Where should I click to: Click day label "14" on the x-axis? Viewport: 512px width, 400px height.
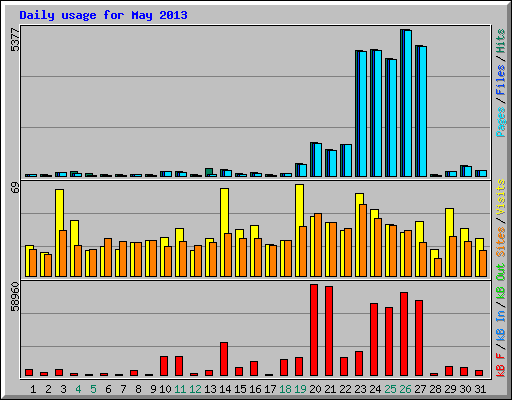point(225,389)
